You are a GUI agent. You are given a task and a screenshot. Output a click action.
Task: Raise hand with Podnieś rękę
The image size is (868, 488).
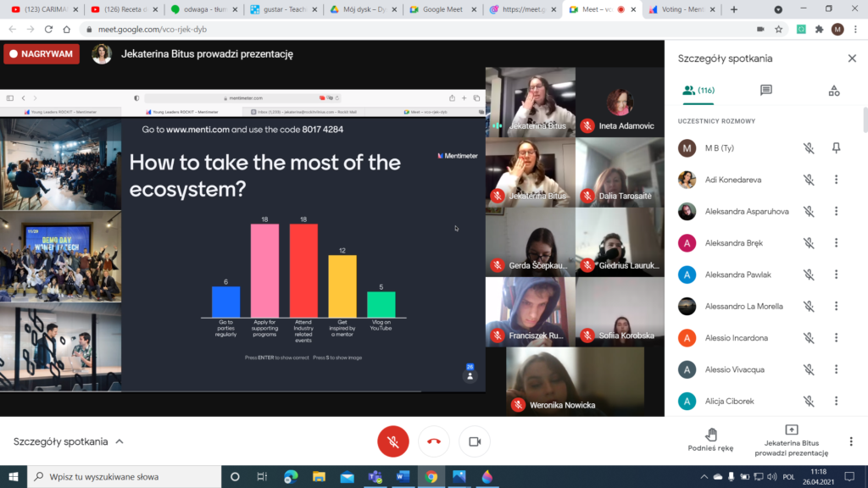coord(711,441)
